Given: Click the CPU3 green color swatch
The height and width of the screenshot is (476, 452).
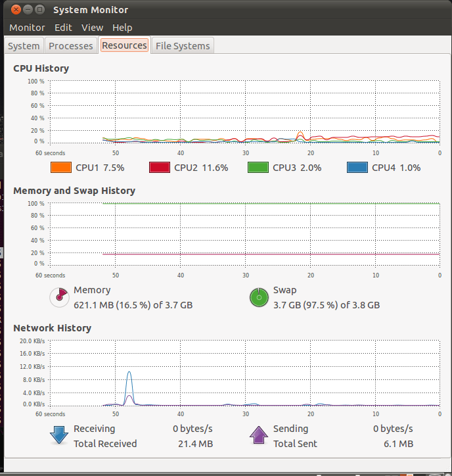Looking at the screenshot, I should [x=258, y=168].
